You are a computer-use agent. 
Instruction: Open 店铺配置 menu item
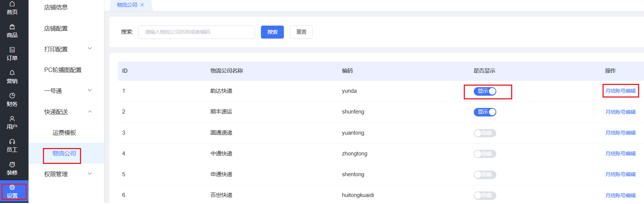[56, 29]
